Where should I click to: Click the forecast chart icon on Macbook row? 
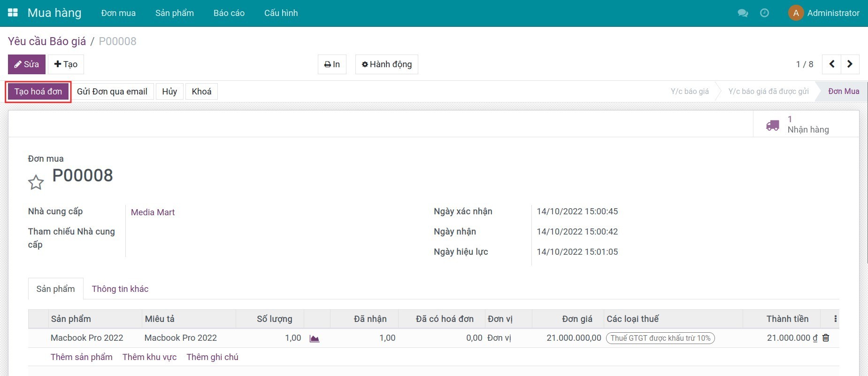(x=315, y=338)
